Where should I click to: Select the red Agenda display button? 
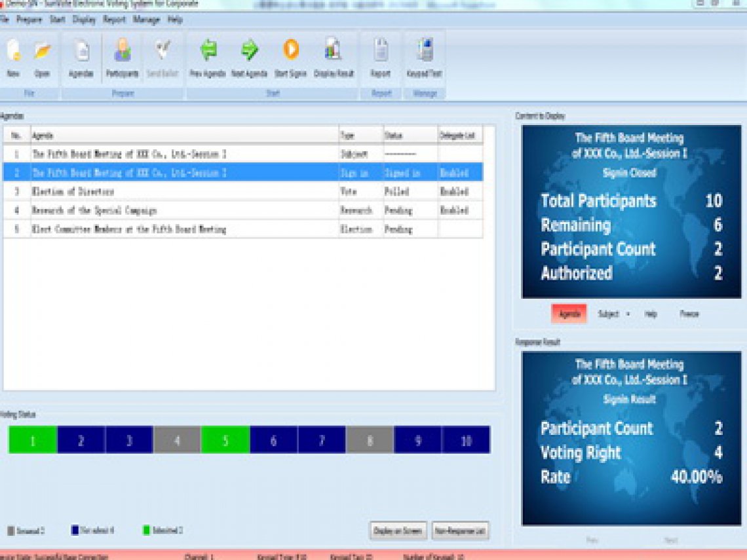[x=569, y=314]
